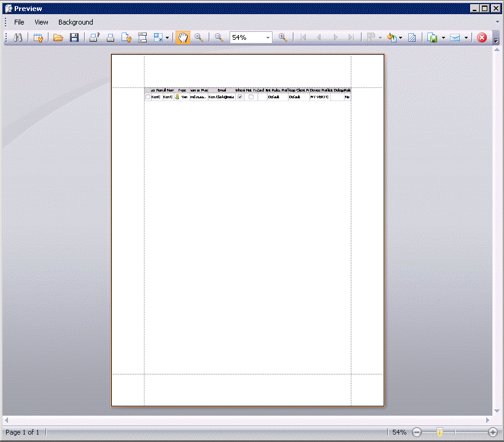Click the Header and Footer icon
This screenshot has height=442, width=504.
click(x=142, y=37)
